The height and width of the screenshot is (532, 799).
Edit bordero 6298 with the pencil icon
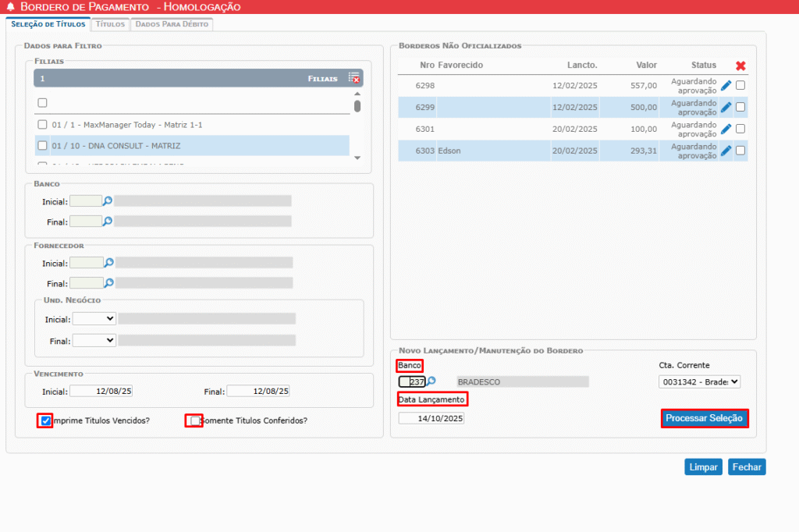coord(726,86)
